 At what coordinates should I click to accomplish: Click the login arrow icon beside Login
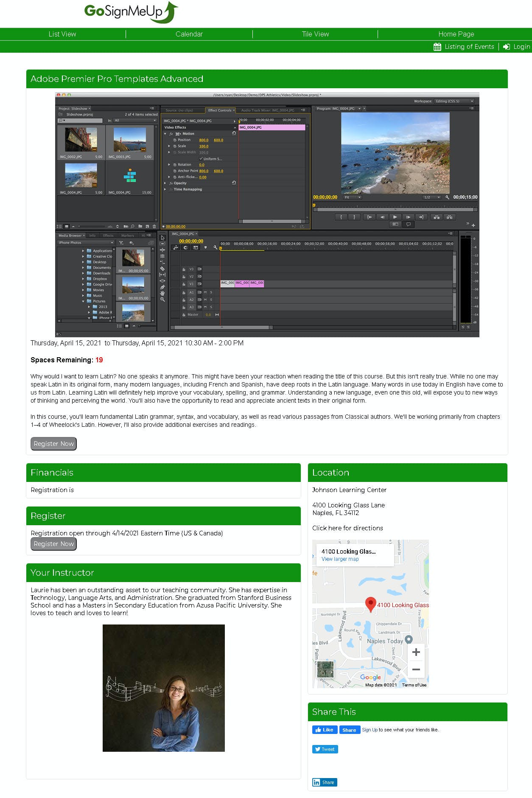[507, 47]
